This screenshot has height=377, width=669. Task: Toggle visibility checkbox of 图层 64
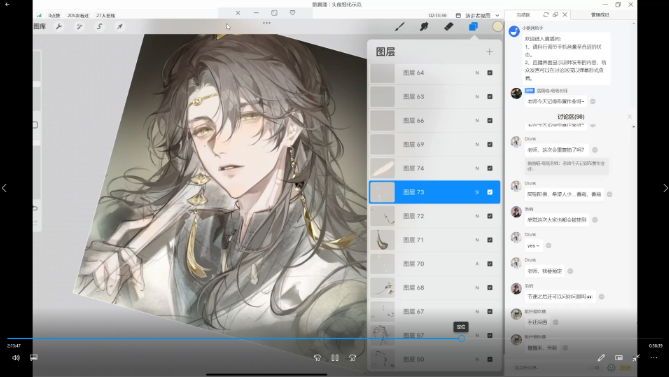[490, 73]
